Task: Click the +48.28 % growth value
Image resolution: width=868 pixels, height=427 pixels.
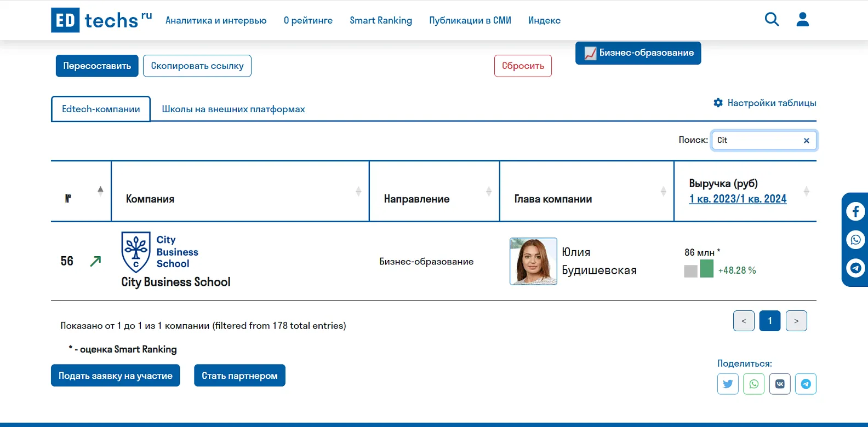Action: pyautogui.click(x=737, y=270)
